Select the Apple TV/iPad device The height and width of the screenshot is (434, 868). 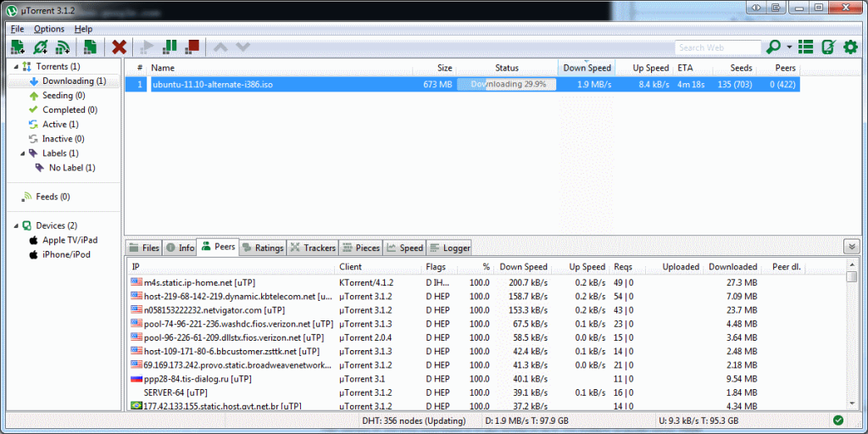[x=70, y=240]
